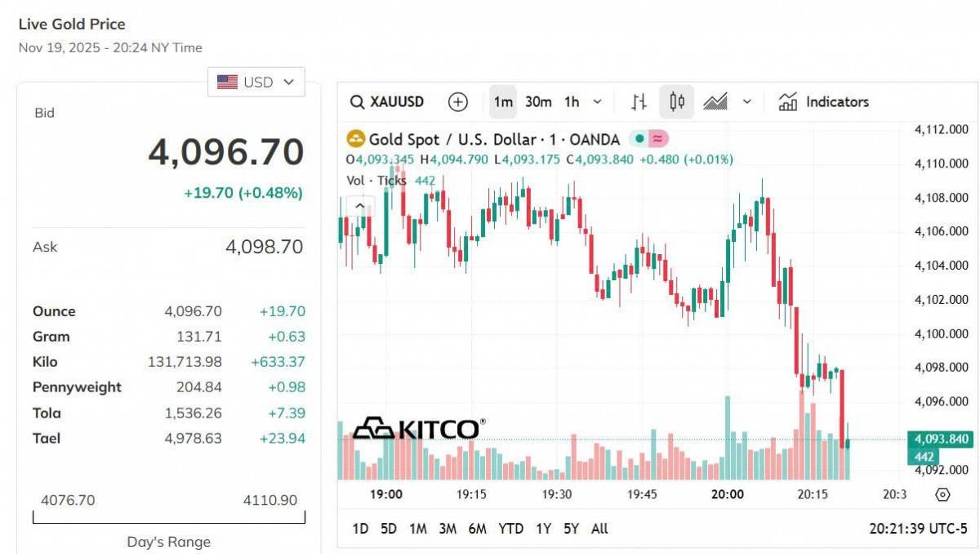Select the area chart style icon
The height and width of the screenshot is (554, 980).
click(715, 102)
